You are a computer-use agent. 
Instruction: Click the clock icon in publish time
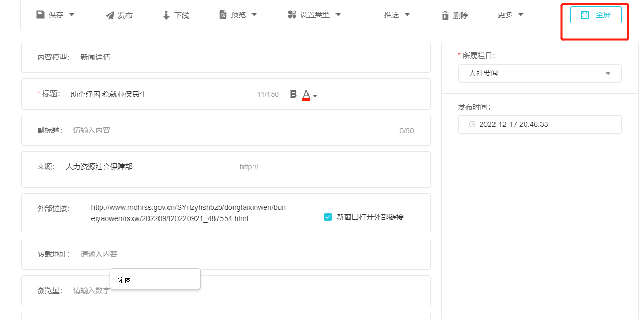[x=472, y=124]
